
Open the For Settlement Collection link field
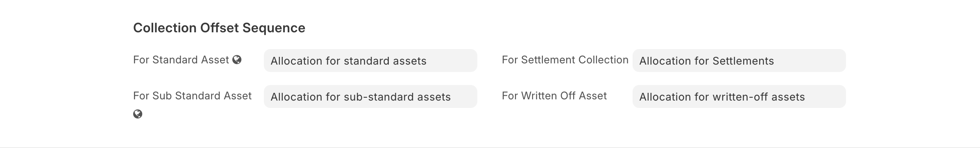pyautogui.click(x=739, y=61)
